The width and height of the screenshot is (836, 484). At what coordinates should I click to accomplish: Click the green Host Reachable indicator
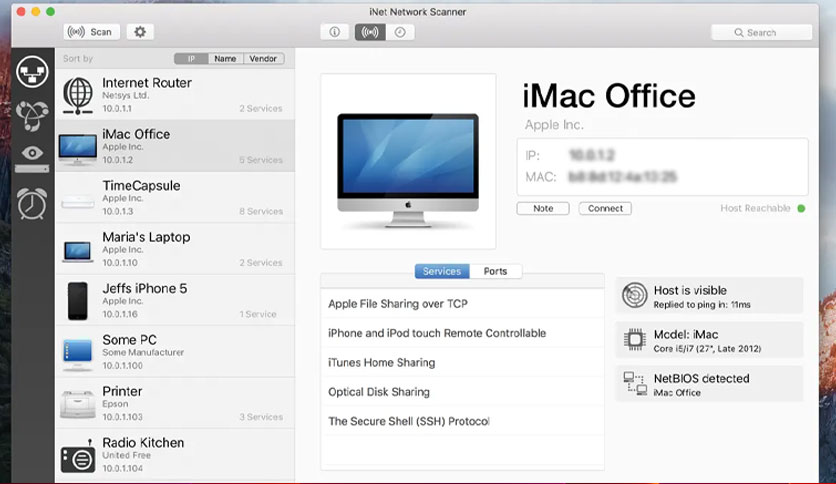(x=801, y=208)
